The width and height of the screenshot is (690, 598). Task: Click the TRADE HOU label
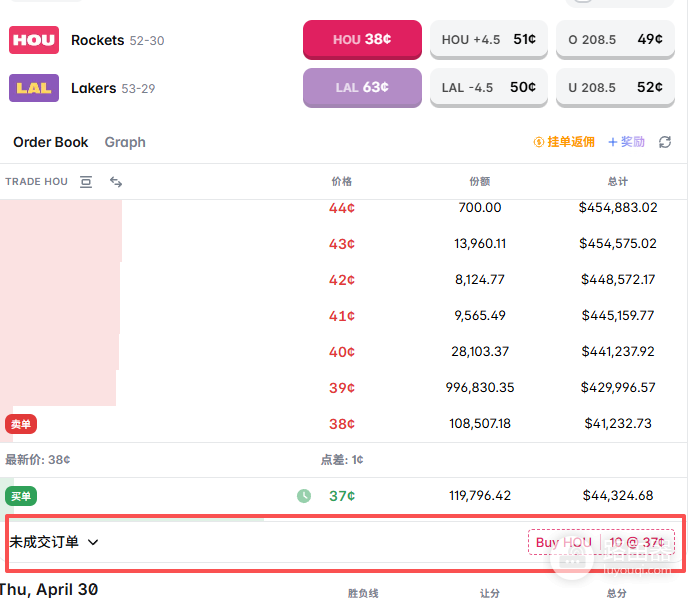tap(37, 182)
